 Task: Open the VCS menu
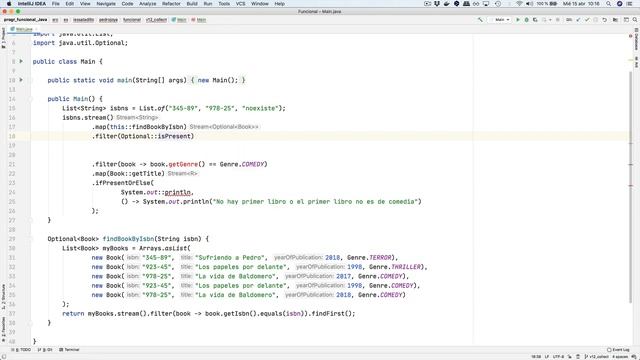[x=240, y=4]
